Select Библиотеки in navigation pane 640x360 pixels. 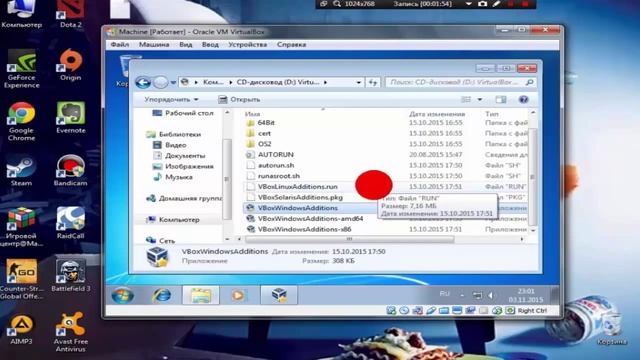pos(174,134)
